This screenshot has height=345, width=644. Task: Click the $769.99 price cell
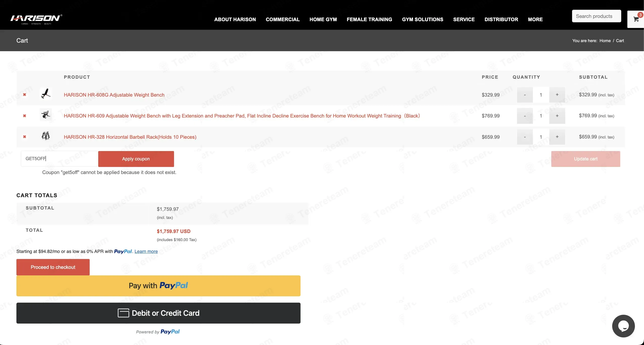[x=490, y=116]
